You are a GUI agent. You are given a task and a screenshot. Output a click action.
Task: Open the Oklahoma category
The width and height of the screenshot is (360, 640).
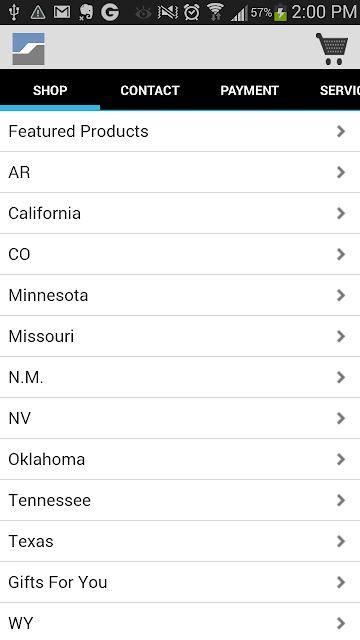click(x=180, y=459)
